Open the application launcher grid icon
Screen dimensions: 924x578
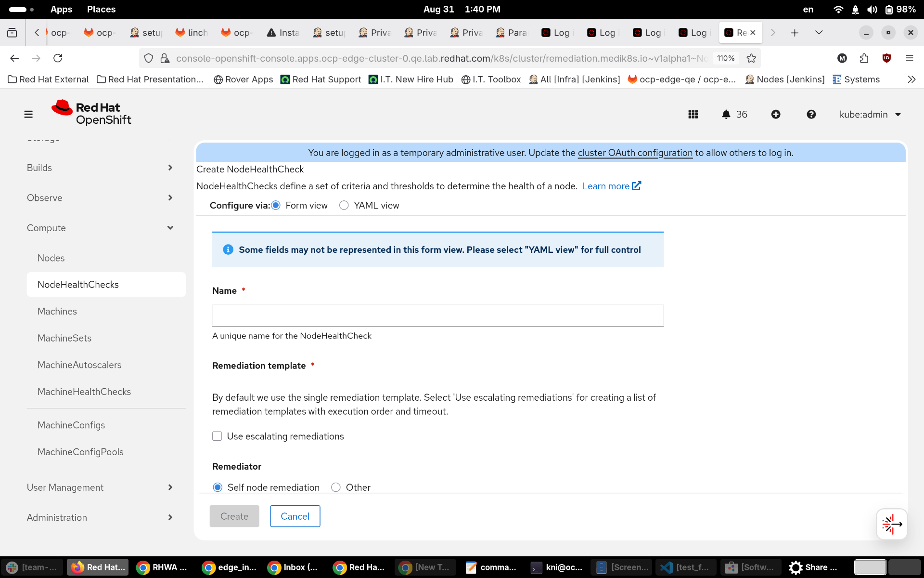point(693,114)
